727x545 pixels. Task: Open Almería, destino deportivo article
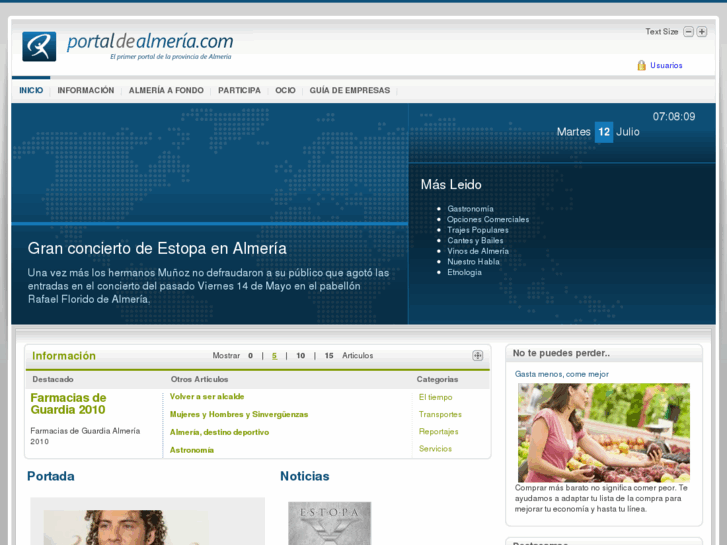(219, 432)
